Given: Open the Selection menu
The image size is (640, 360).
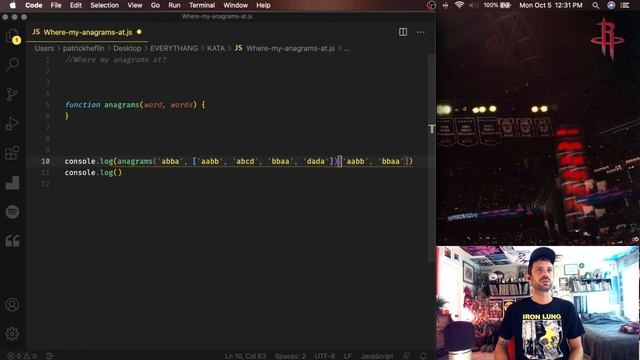Looking at the screenshot, I should tap(104, 5).
